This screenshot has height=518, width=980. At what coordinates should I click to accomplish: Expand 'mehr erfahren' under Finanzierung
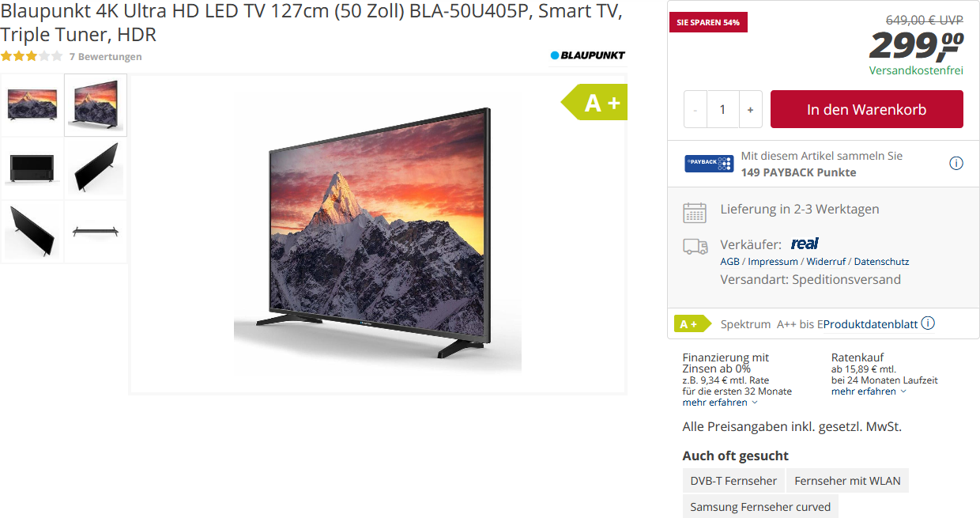(x=720, y=403)
